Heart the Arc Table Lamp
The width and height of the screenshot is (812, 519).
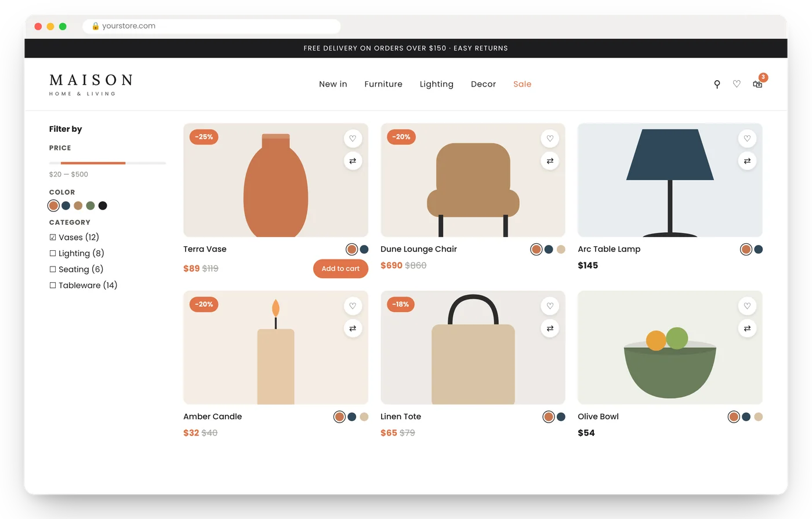point(747,138)
